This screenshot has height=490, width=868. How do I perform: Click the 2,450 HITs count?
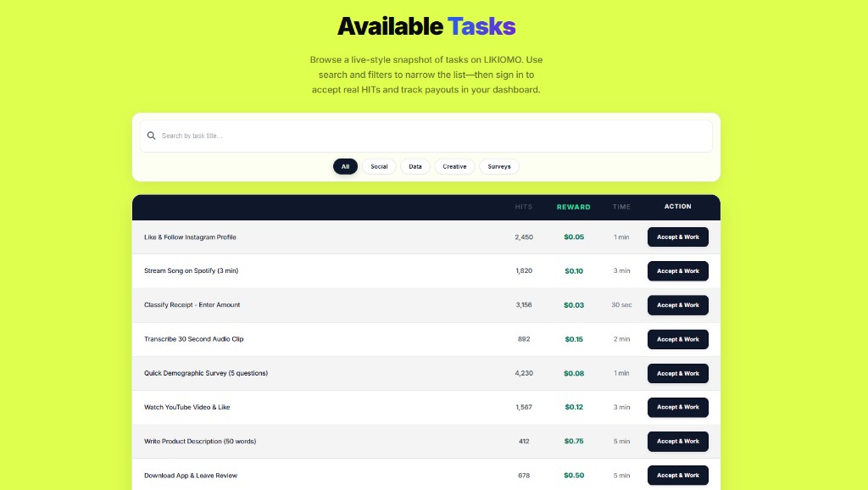click(524, 237)
